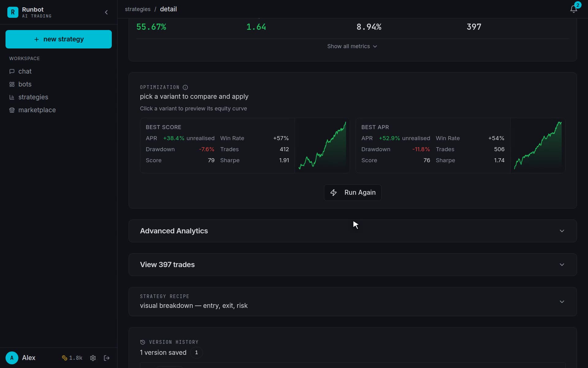
Task: Click the new strategy button
Action: (58, 39)
